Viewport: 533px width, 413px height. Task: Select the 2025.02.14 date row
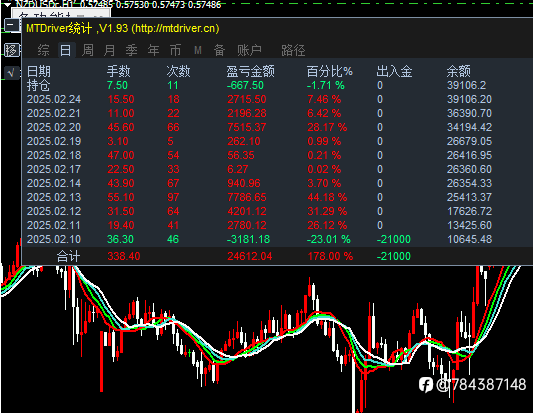(x=54, y=183)
